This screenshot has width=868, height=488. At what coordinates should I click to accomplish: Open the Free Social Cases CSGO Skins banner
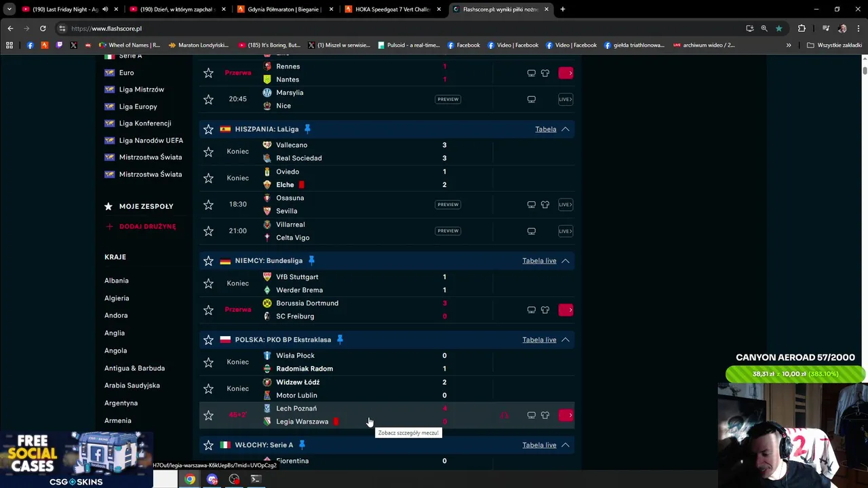(x=76, y=459)
